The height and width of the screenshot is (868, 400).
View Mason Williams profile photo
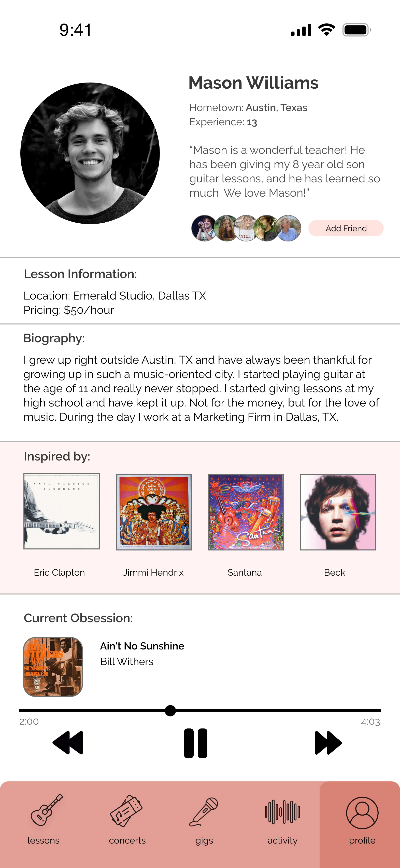pyautogui.click(x=90, y=153)
